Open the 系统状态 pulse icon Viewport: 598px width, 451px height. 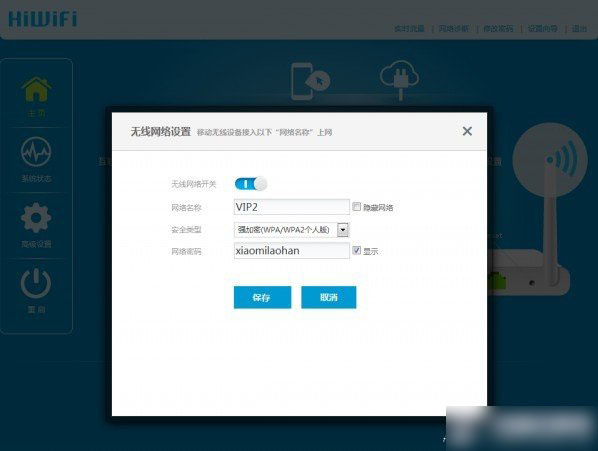(x=36, y=152)
